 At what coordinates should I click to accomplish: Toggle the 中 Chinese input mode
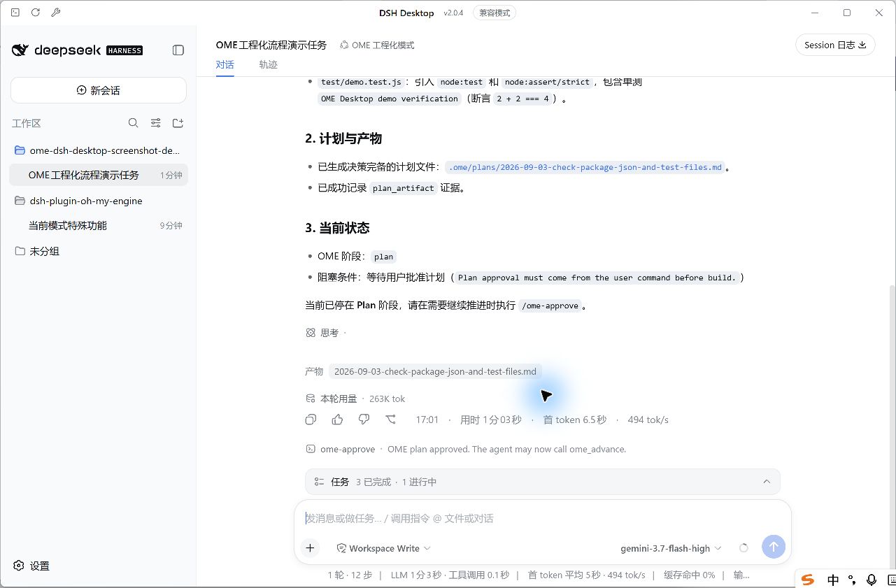[832, 580]
